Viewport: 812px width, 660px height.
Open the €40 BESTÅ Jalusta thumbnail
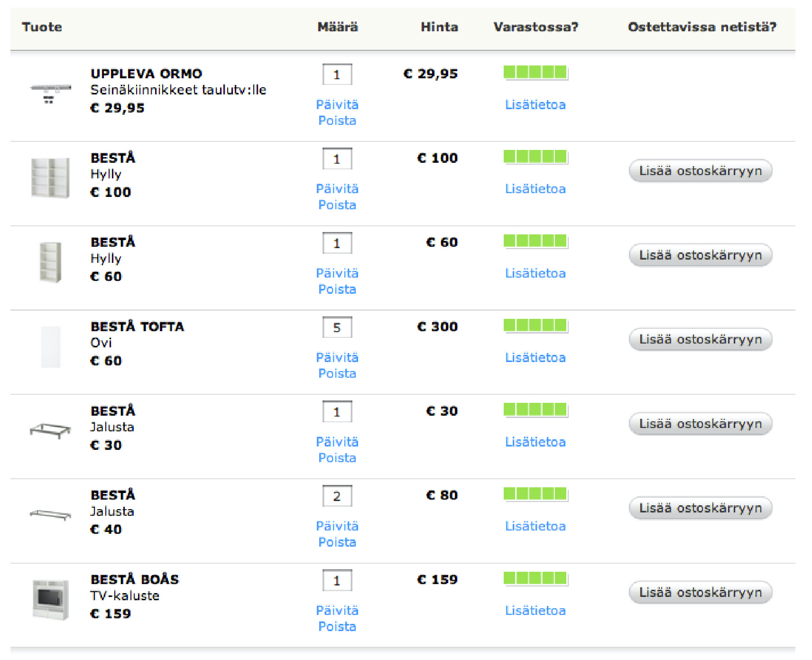[x=50, y=515]
